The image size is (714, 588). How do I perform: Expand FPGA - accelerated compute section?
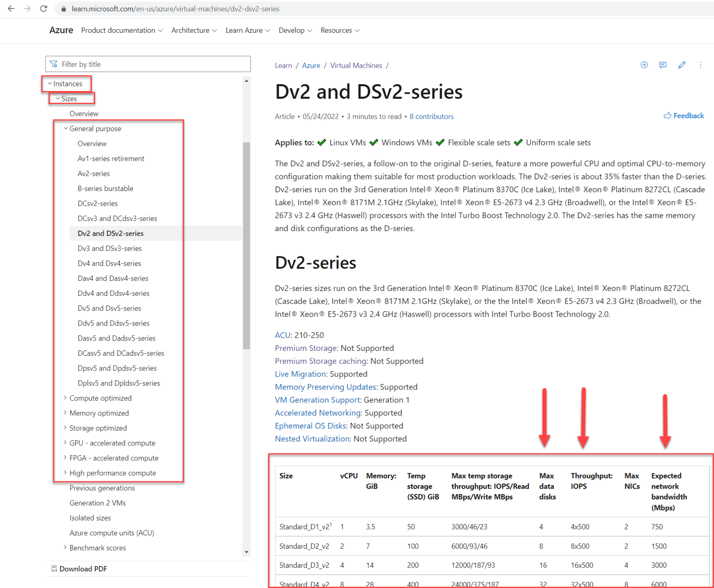tap(65, 457)
